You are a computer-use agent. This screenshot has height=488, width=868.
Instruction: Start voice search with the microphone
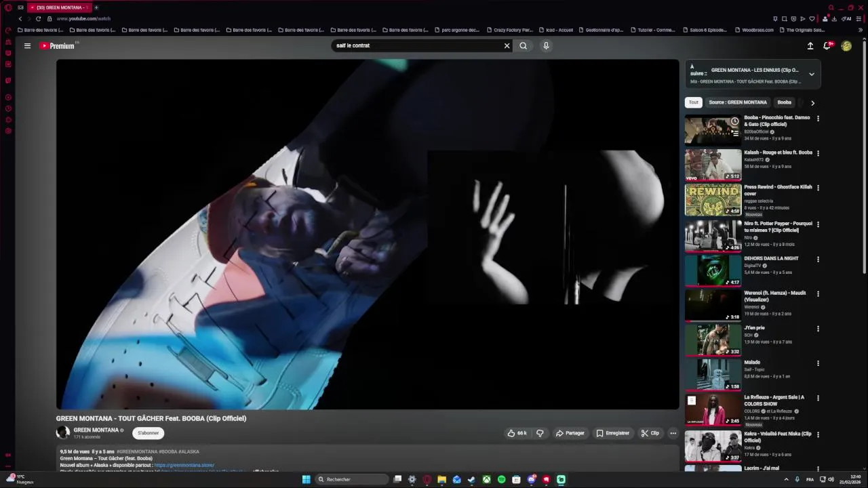546,46
